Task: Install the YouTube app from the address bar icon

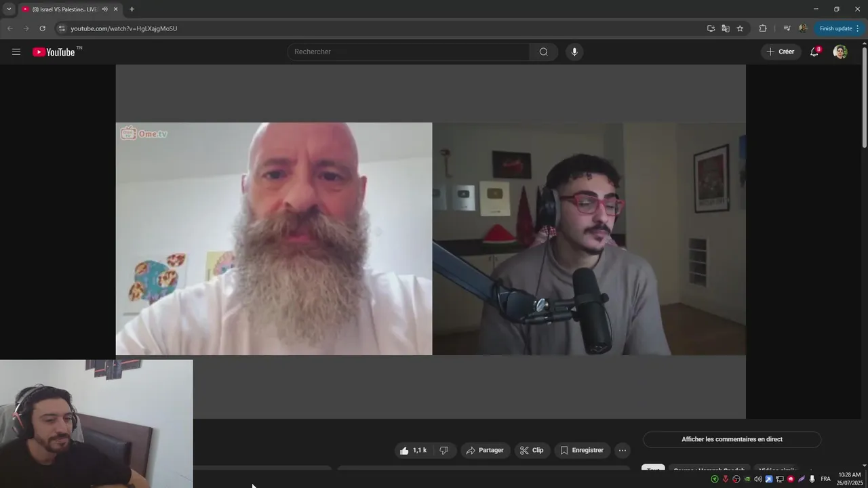Action: coord(711,28)
